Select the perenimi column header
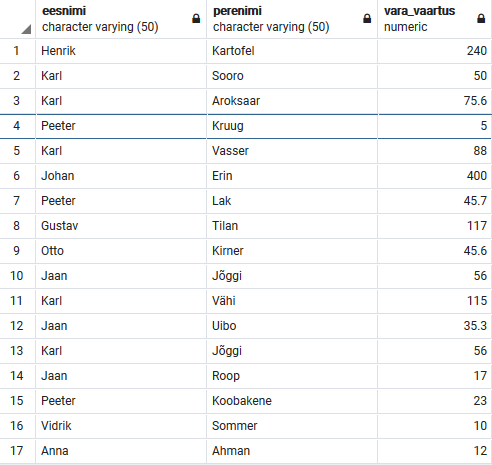Screen dimensions: 492x465 click(292, 19)
